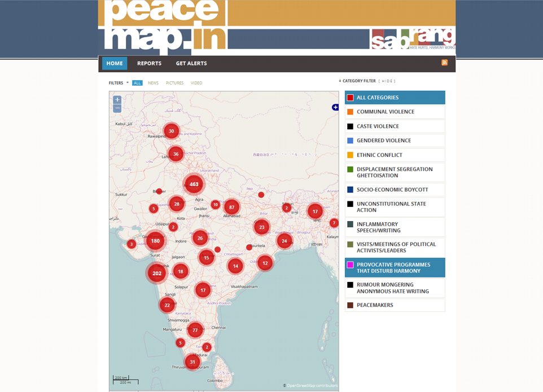This screenshot has width=543, height=392.
Task: Open the 77 incident cluster marker
Action: click(x=195, y=330)
